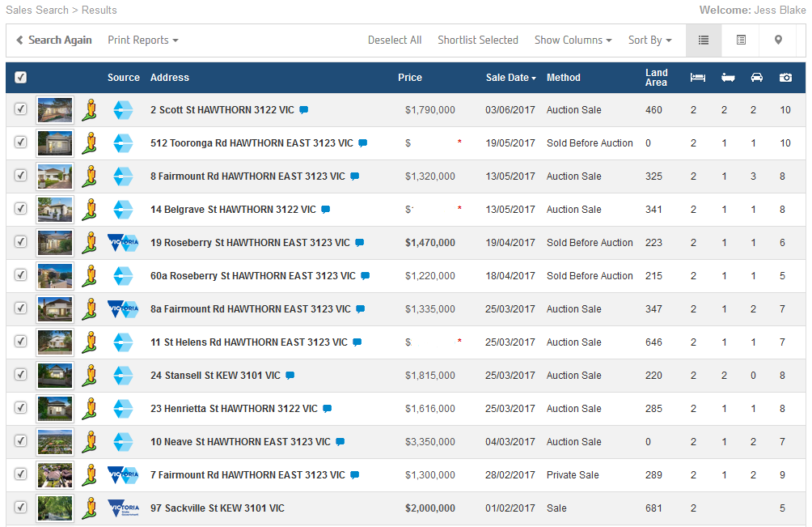Uncheck the 14 Belgrave St row checkbox
Image resolution: width=812 pixels, height=527 pixels.
pos(21,209)
